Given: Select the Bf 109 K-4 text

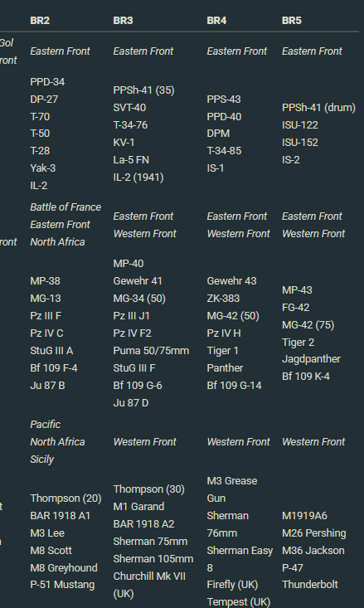Looking at the screenshot, I should click(x=306, y=376).
